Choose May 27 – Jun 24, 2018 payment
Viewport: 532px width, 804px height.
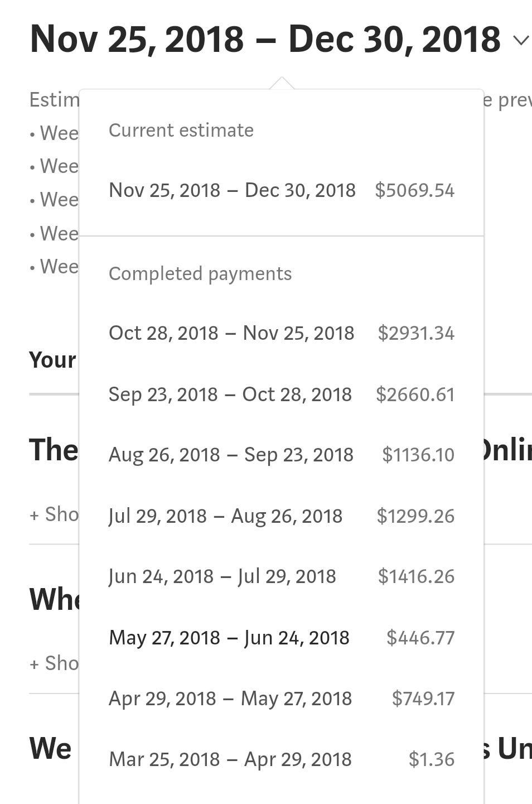281,638
